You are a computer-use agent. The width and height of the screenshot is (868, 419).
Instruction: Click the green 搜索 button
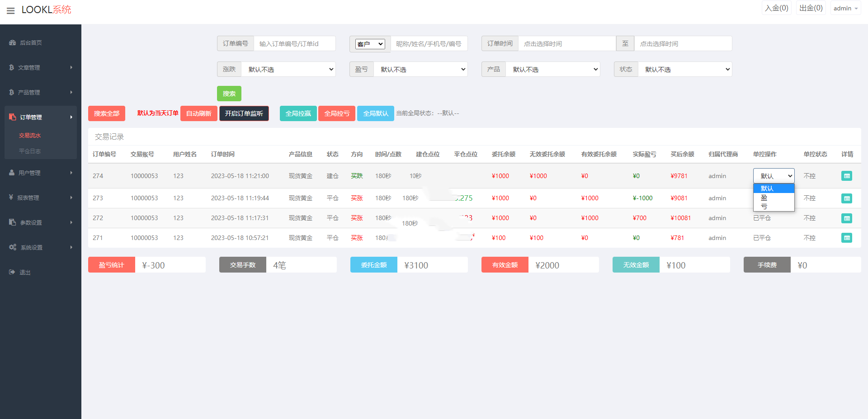click(x=229, y=94)
